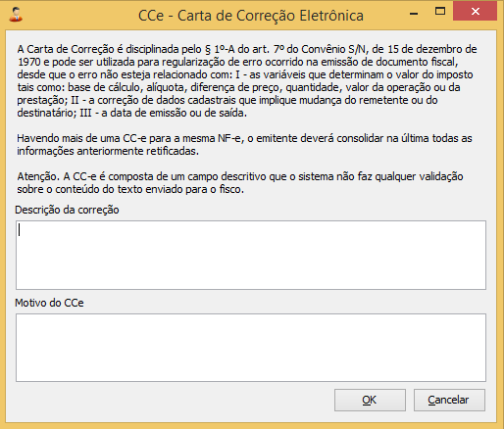Maximize the Carta de Correção window

click(x=440, y=12)
